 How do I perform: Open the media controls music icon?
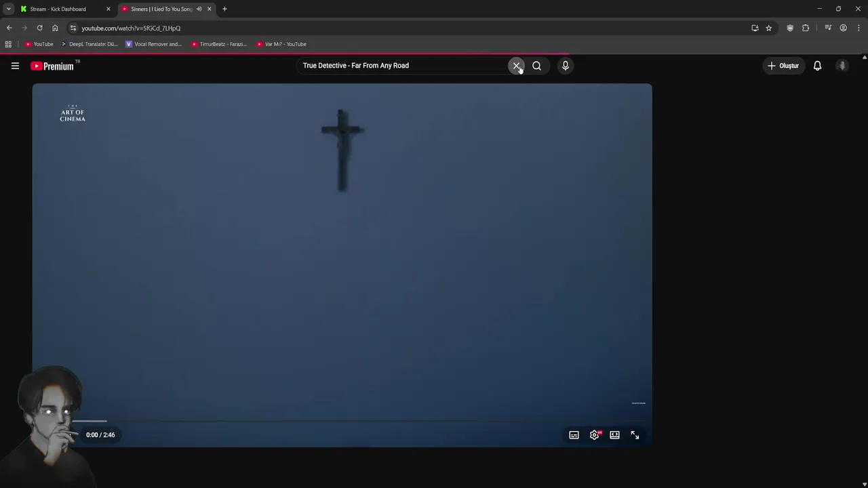pos(828,28)
